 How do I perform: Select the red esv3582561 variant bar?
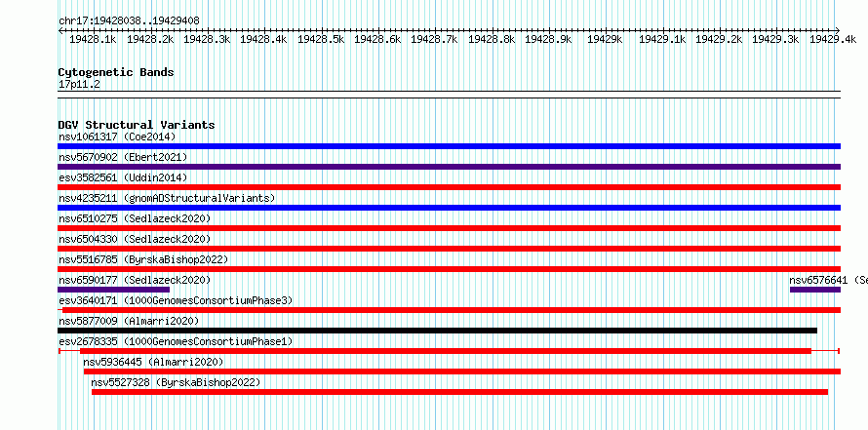(x=449, y=187)
